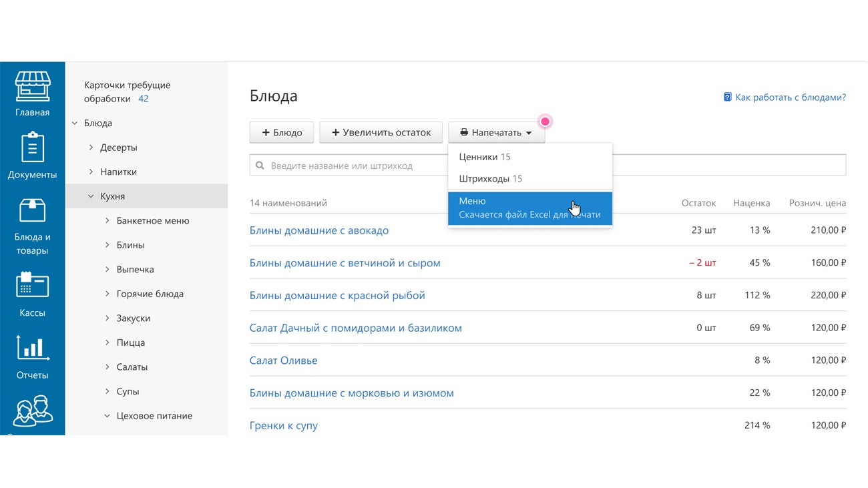
Task: Open the Кассы register icon
Action: 32,285
